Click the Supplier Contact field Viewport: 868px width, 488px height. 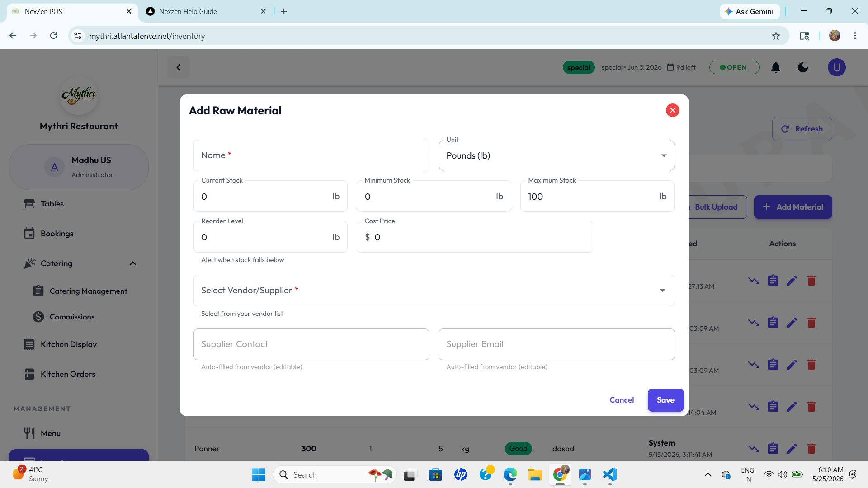(x=311, y=344)
